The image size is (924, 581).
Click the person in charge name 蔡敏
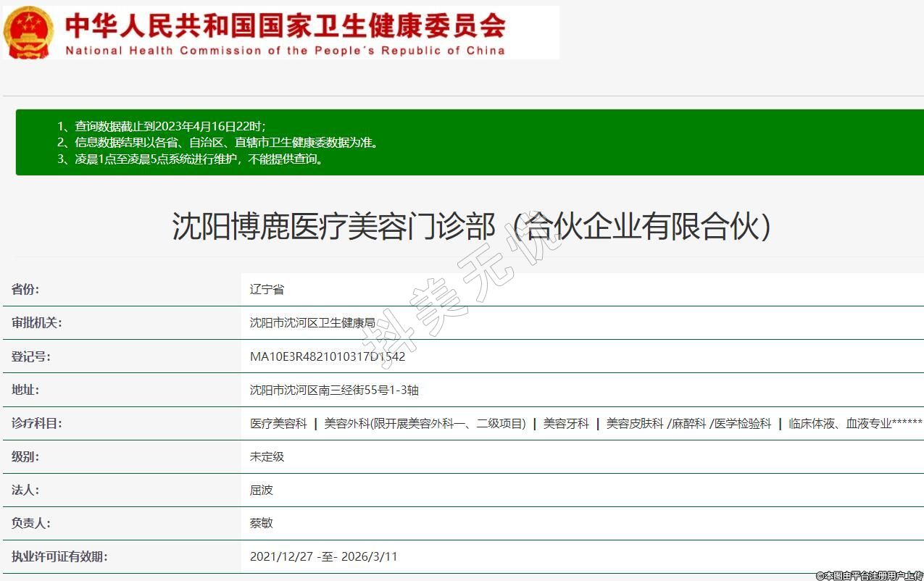[261, 523]
